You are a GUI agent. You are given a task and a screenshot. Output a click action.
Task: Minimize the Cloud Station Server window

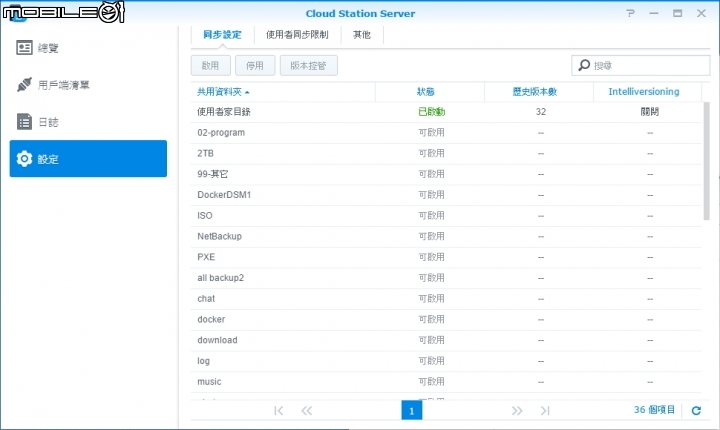tap(654, 13)
